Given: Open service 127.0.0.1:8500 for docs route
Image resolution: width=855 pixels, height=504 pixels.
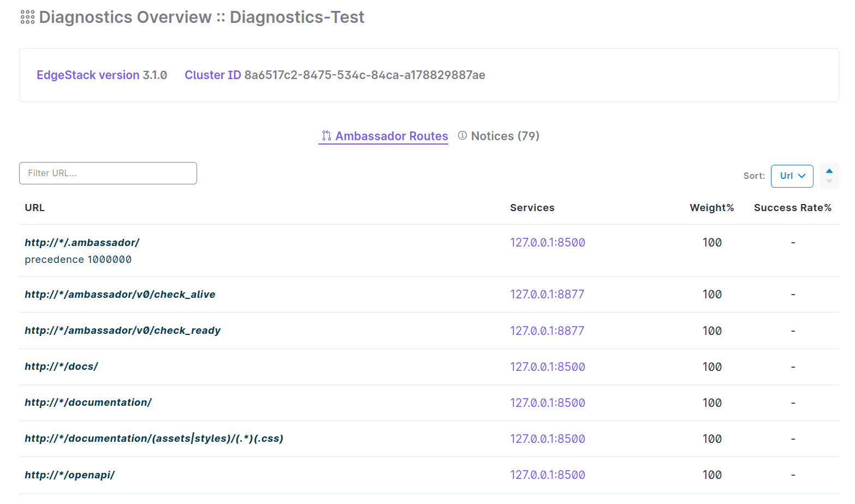Looking at the screenshot, I should tap(548, 367).
